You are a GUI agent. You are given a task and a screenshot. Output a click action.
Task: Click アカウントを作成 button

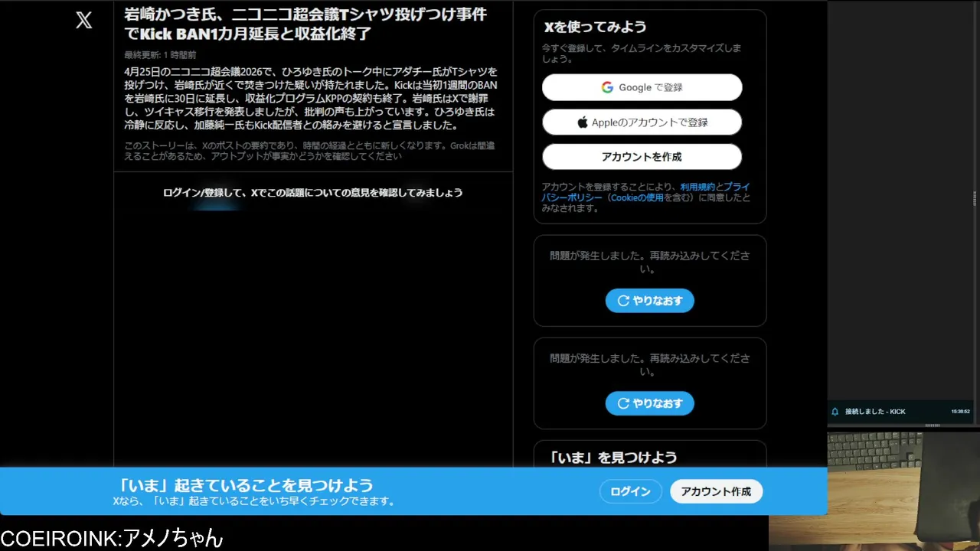642,157
